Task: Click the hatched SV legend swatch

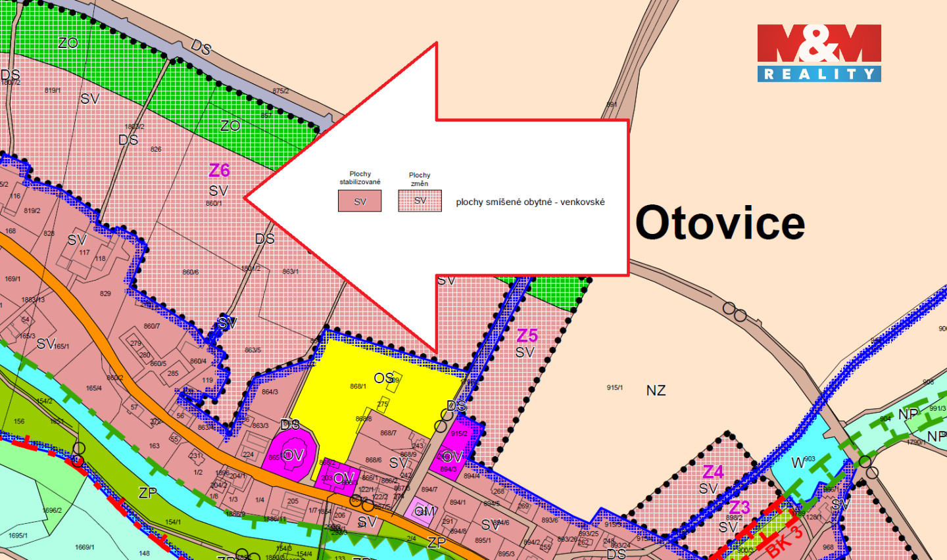Action: 420,201
